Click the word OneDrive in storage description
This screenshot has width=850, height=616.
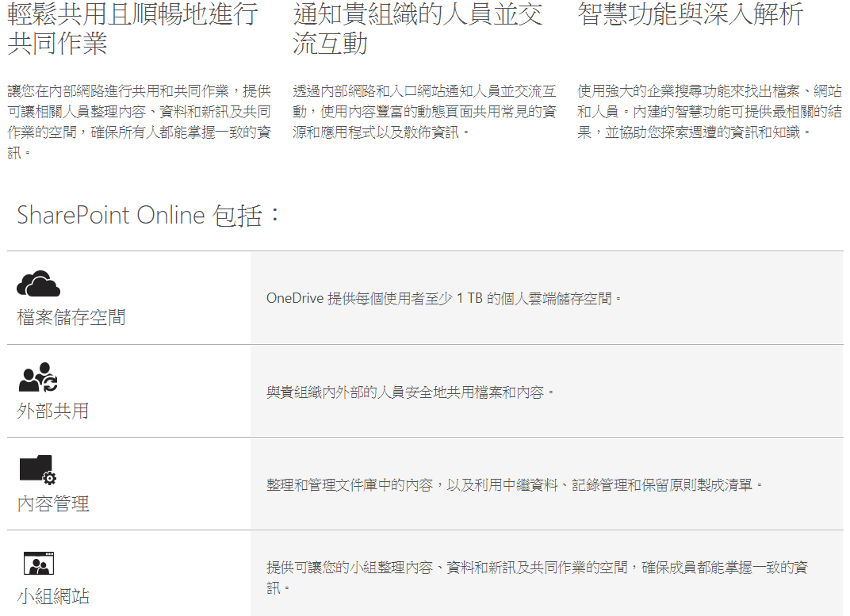[x=294, y=299]
